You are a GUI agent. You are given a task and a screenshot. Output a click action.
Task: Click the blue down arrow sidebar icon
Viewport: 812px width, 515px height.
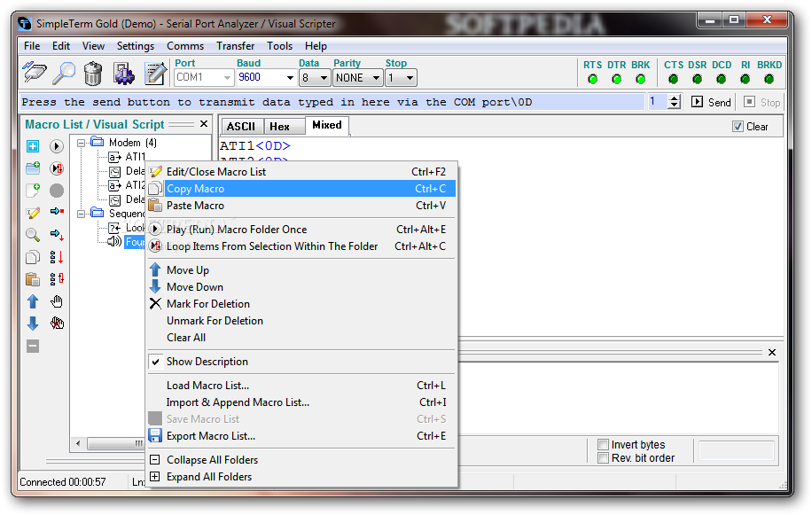pos(33,324)
